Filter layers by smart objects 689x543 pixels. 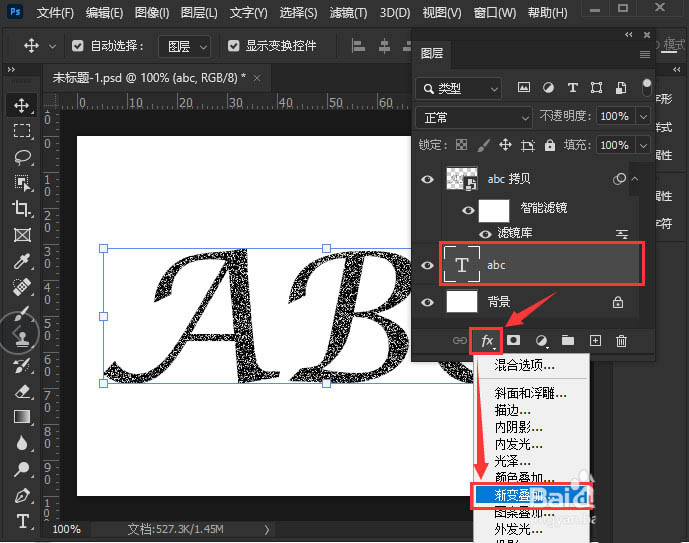coord(621,87)
